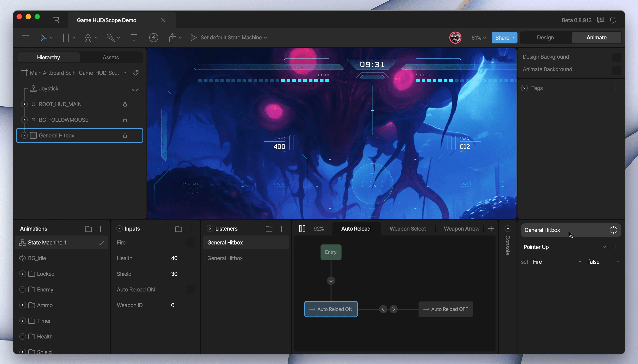The height and width of the screenshot is (364, 638).
Task: Select the Pen tool in toolbar
Action: pos(88,38)
